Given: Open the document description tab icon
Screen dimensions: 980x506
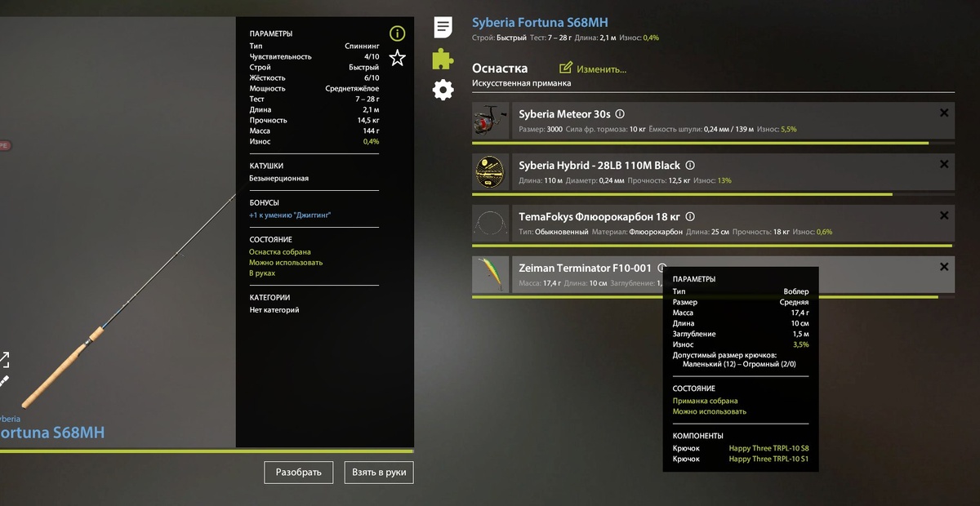Looking at the screenshot, I should pyautogui.click(x=443, y=27).
